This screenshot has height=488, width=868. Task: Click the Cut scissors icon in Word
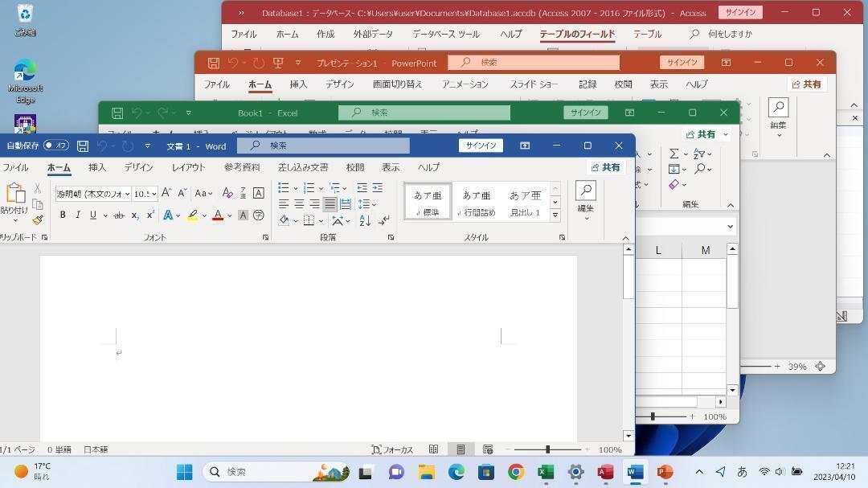(38, 189)
